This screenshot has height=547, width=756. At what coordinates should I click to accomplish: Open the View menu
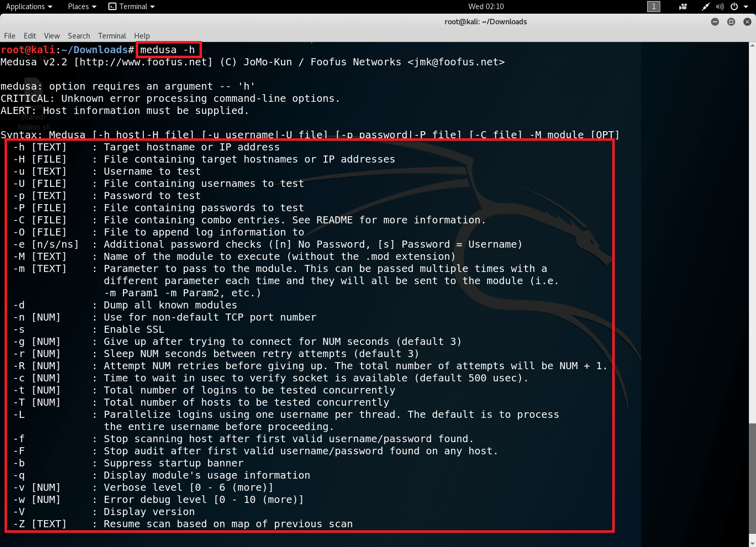tap(52, 36)
